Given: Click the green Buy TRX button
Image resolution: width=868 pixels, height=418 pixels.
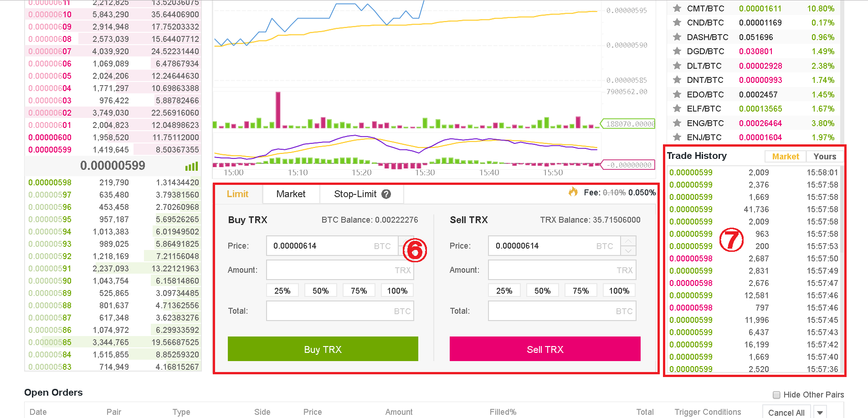Looking at the screenshot, I should [x=323, y=349].
